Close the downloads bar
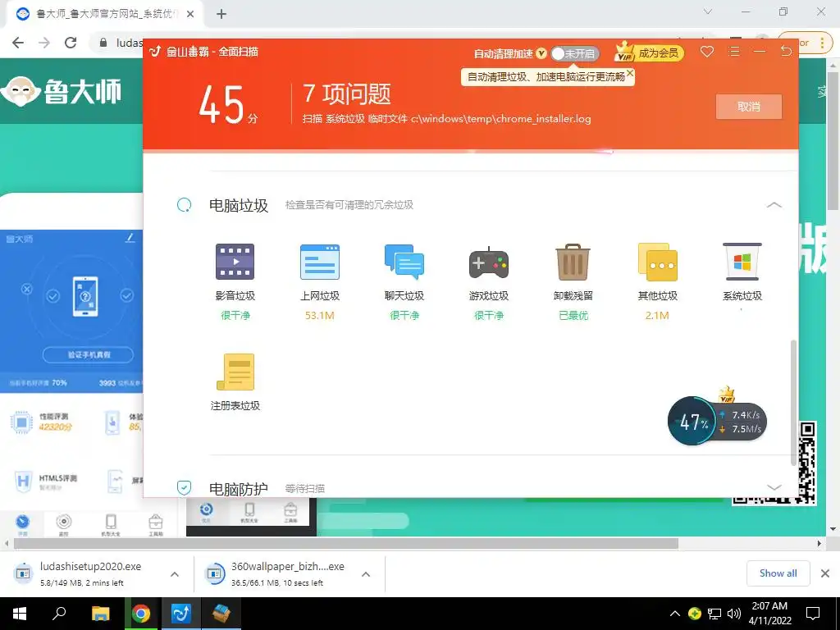 [x=825, y=573]
